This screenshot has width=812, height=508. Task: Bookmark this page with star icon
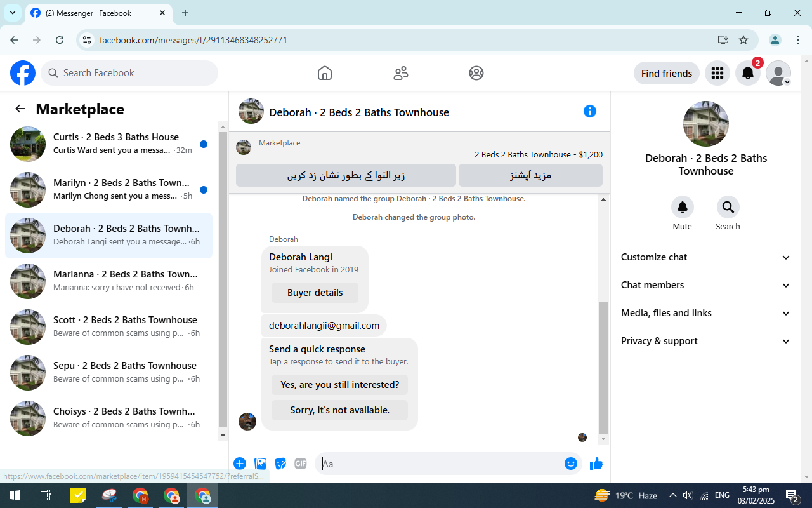pyautogui.click(x=743, y=40)
